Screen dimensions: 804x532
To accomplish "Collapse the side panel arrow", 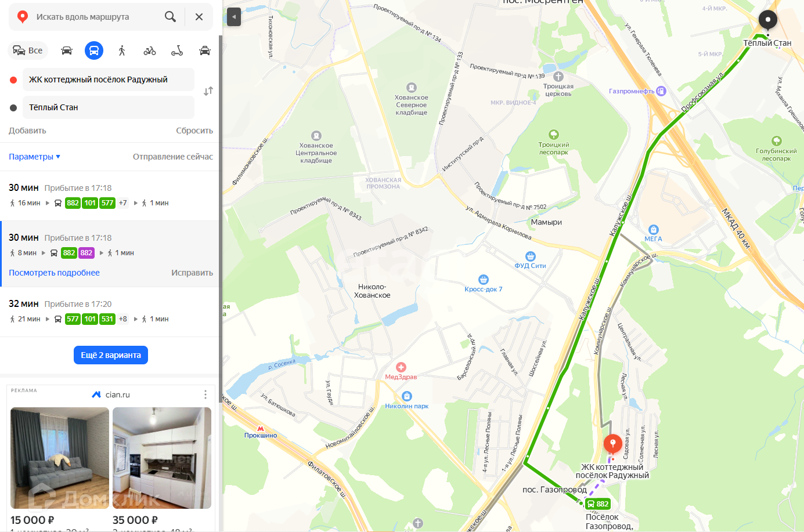I will point(233,17).
